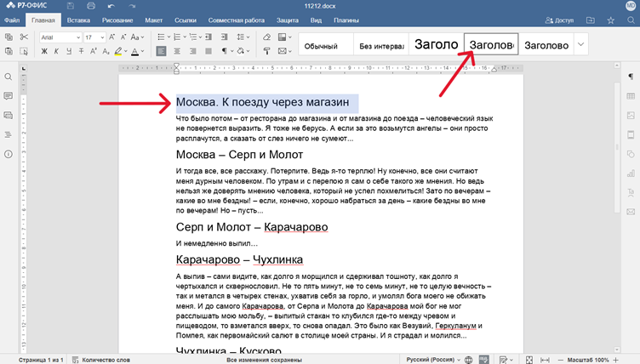Click the Copy style paint roller icon

(267, 52)
